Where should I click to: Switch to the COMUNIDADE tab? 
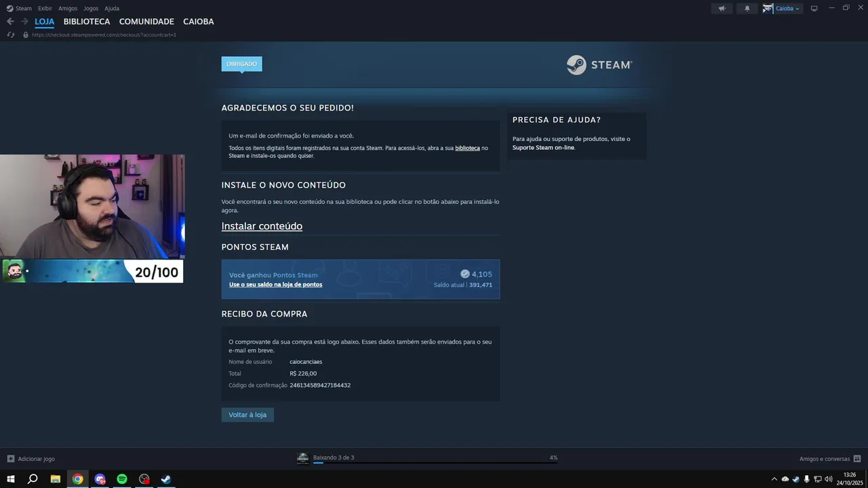point(146,22)
